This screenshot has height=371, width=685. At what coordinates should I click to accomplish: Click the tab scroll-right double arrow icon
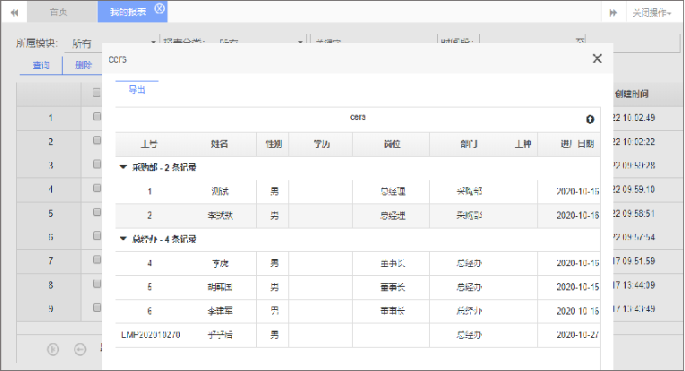click(613, 13)
